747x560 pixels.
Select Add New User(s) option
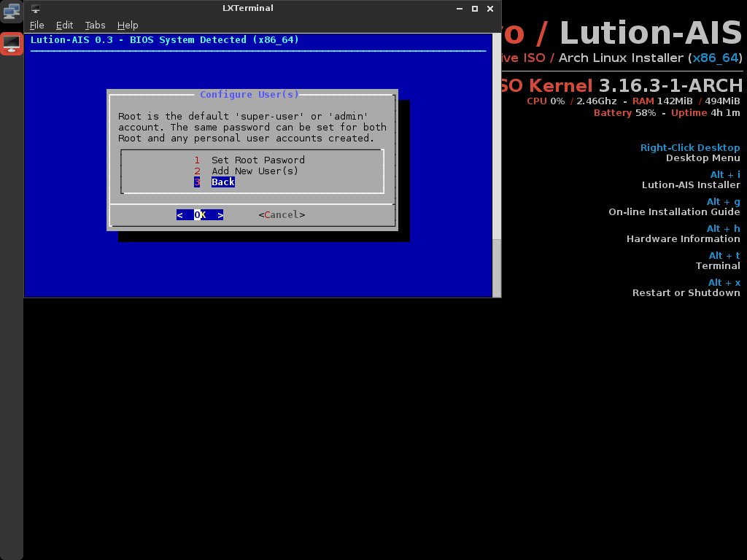246,171
